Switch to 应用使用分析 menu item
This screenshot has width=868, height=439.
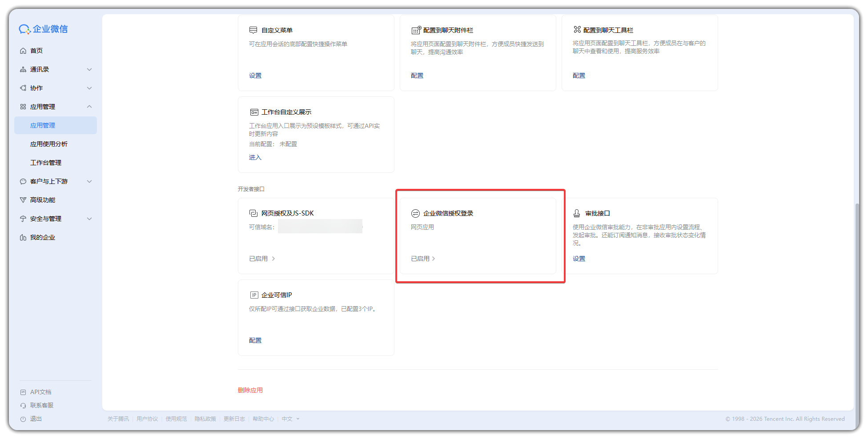click(49, 144)
